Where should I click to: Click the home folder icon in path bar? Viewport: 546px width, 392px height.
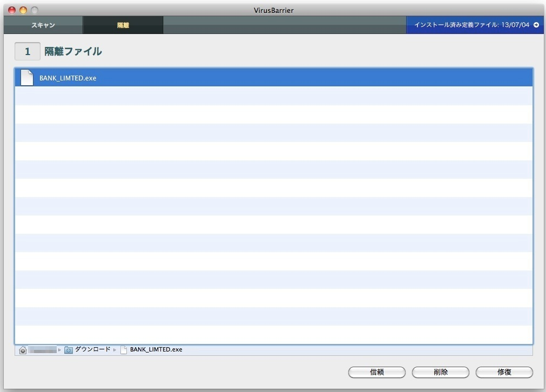23,350
